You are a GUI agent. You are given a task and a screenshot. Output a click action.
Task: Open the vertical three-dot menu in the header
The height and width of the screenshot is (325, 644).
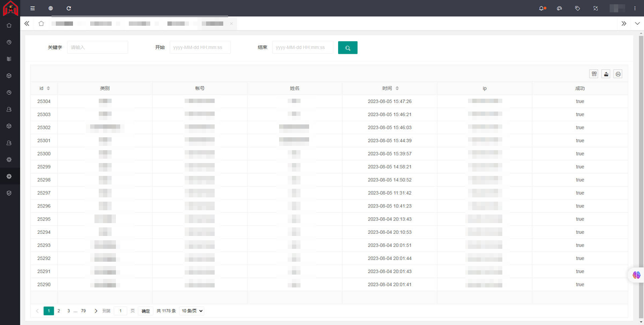[x=635, y=9]
